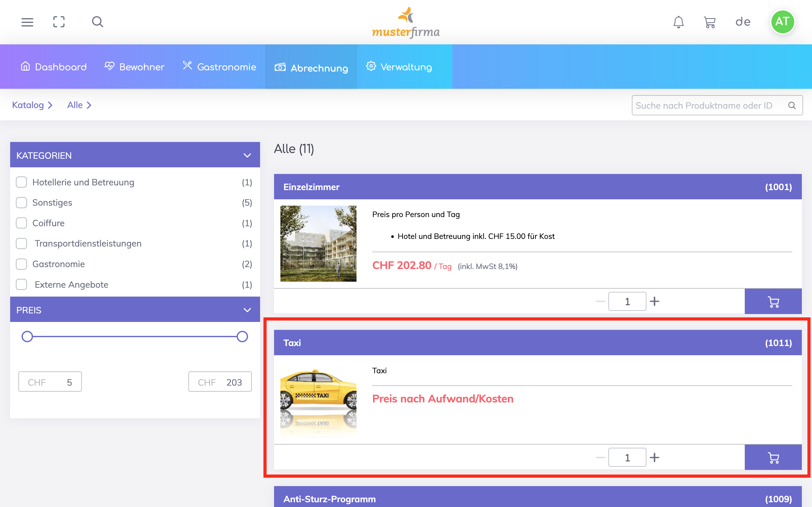The height and width of the screenshot is (507, 812).
Task: Enable the Coiffure category filter
Action: [22, 223]
